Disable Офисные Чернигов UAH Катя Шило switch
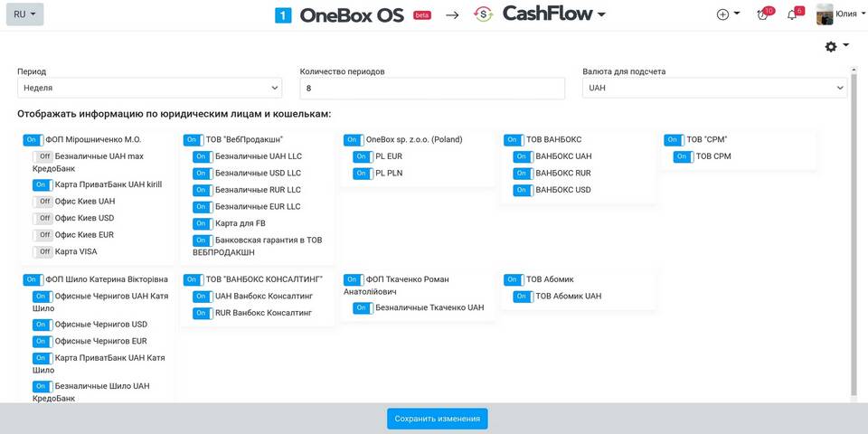Viewport: 868px width, 434px height. [42, 297]
